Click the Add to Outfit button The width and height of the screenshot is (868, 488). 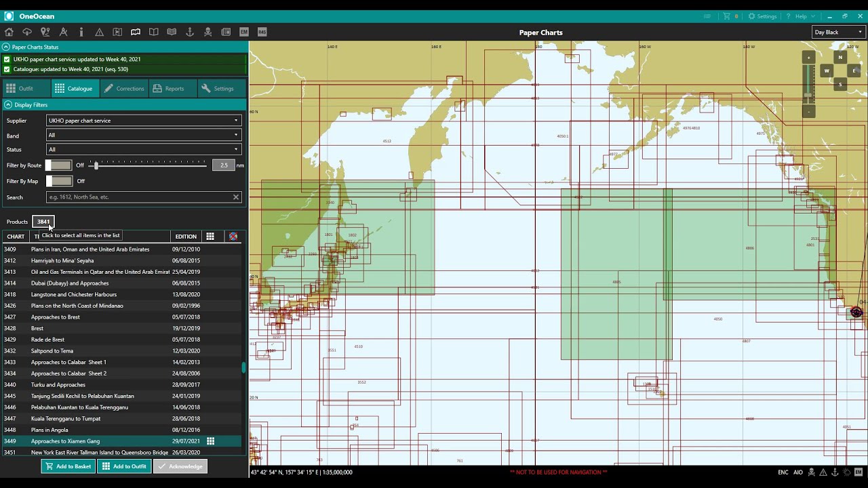coord(124,466)
